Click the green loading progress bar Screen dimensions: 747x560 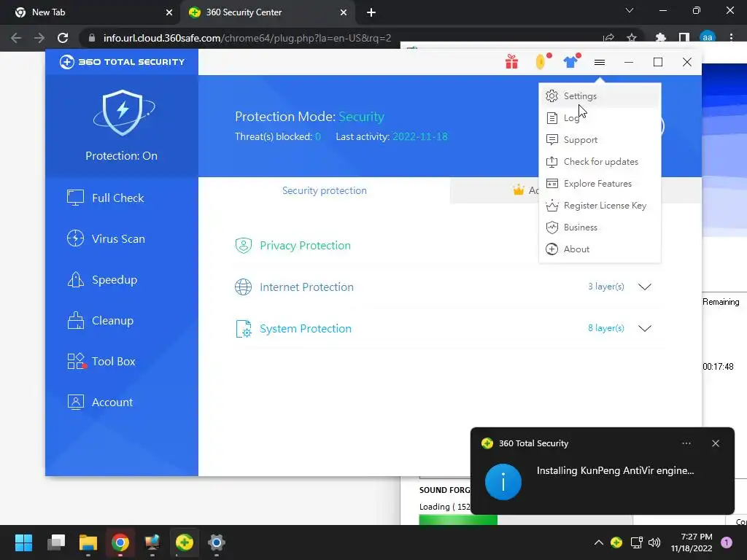pos(458,520)
